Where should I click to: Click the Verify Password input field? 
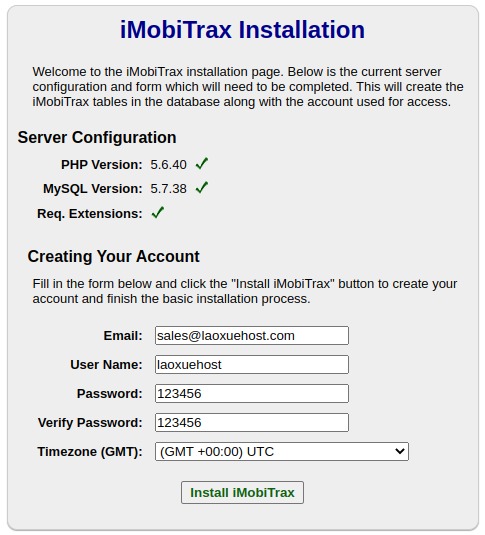click(x=252, y=422)
